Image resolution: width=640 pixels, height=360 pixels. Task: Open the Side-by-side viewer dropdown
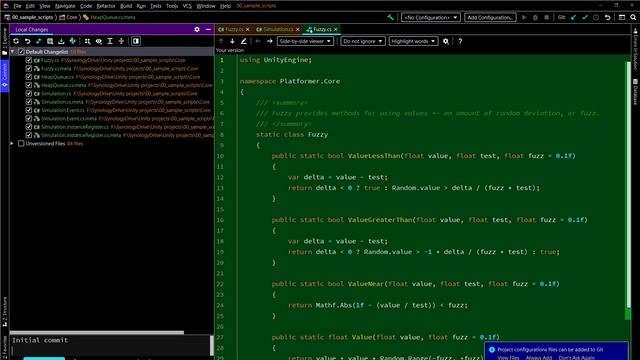point(304,41)
